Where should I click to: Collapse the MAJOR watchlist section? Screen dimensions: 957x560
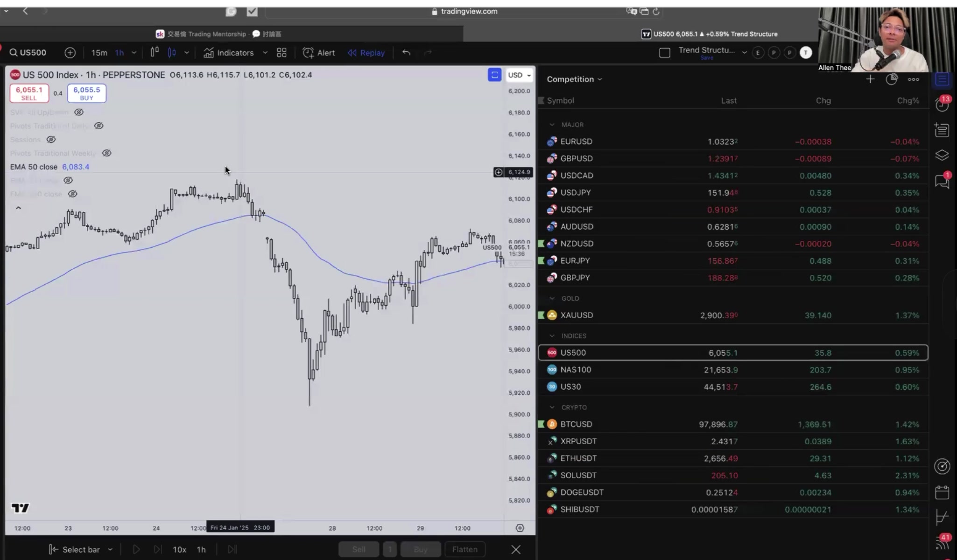coord(552,125)
